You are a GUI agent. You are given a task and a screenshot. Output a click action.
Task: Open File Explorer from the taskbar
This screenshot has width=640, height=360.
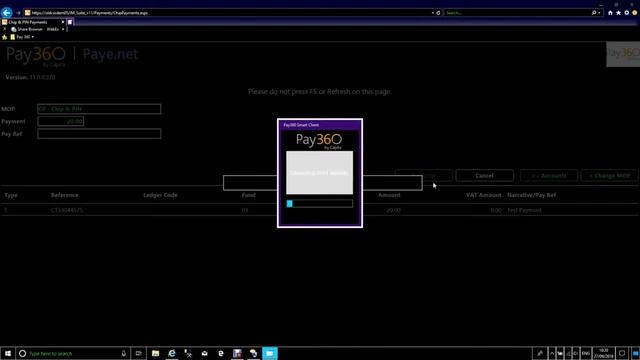[156, 353]
